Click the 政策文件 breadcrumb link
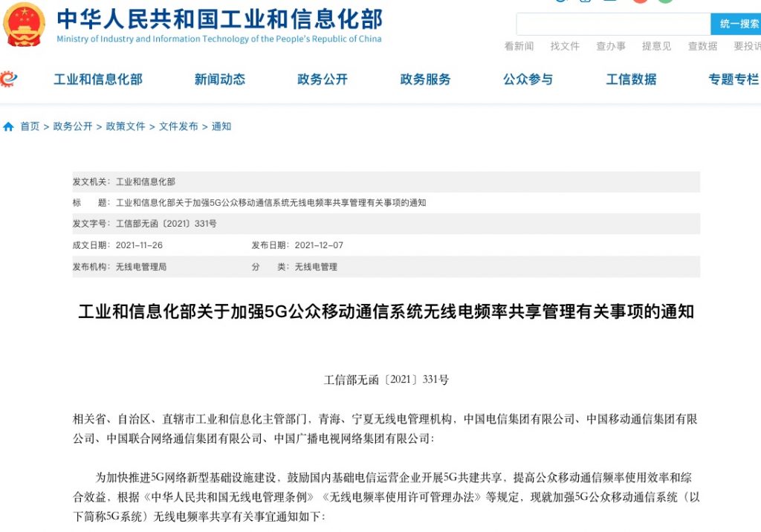The height and width of the screenshot is (532, 761). (126, 127)
